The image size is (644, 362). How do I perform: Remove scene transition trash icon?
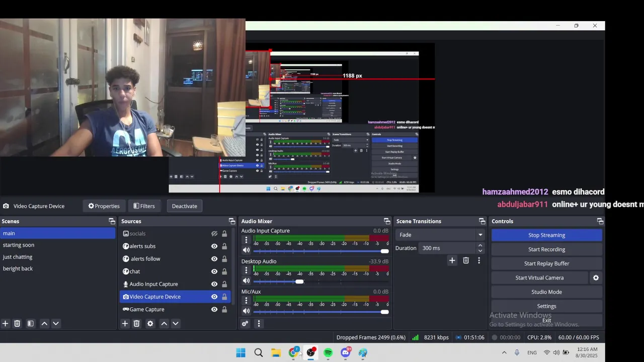coord(466,260)
